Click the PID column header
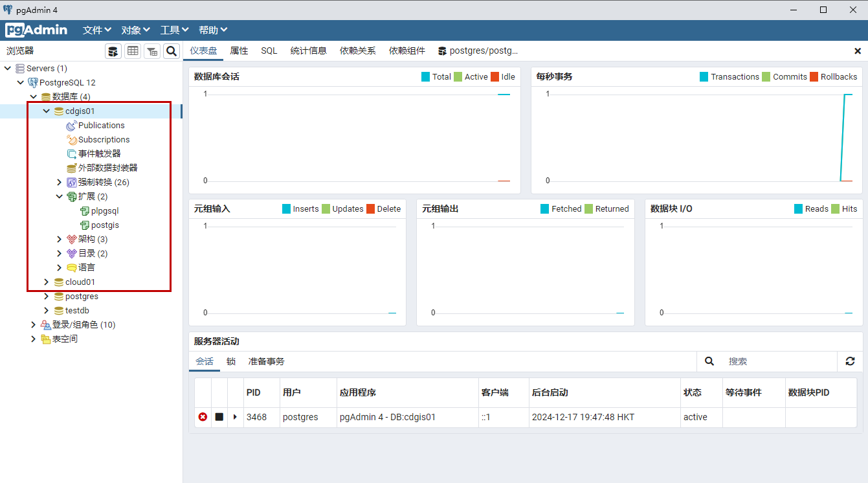Viewport: 868px width, 483px height. [x=261, y=392]
